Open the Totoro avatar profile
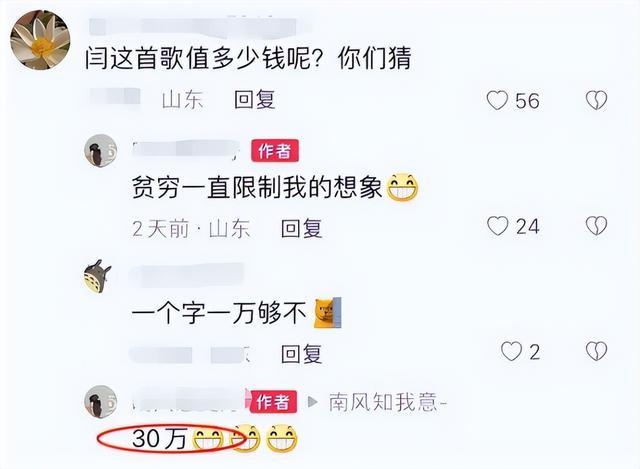The width and height of the screenshot is (640, 469). (97, 276)
